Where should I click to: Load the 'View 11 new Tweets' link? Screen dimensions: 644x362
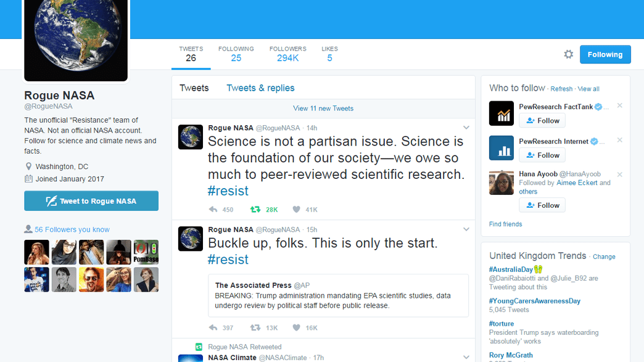click(323, 109)
